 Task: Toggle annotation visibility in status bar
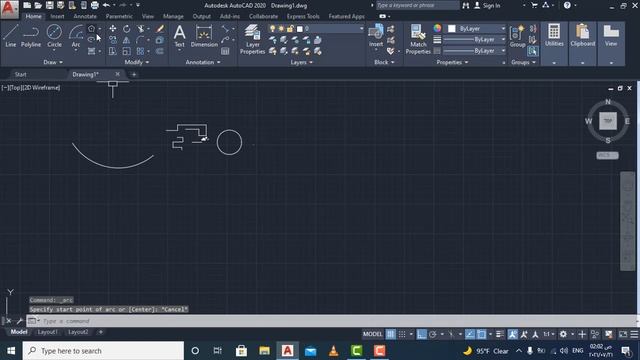click(x=513, y=334)
